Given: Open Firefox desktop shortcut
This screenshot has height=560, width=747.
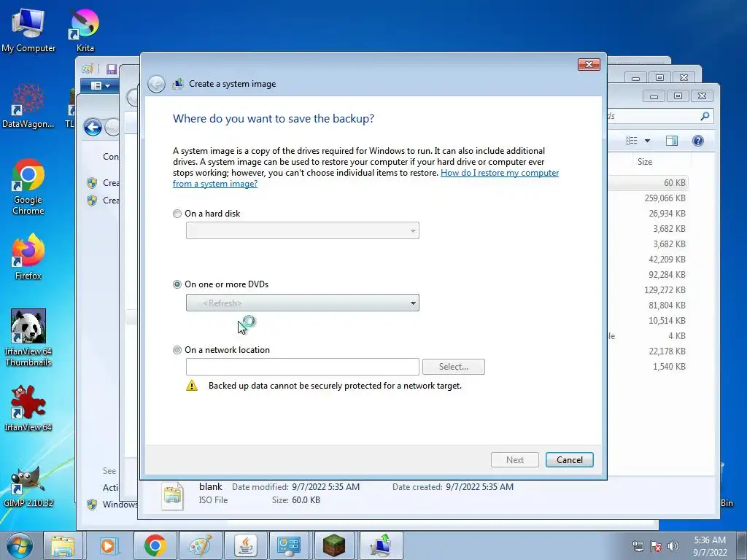Looking at the screenshot, I should click(28, 257).
